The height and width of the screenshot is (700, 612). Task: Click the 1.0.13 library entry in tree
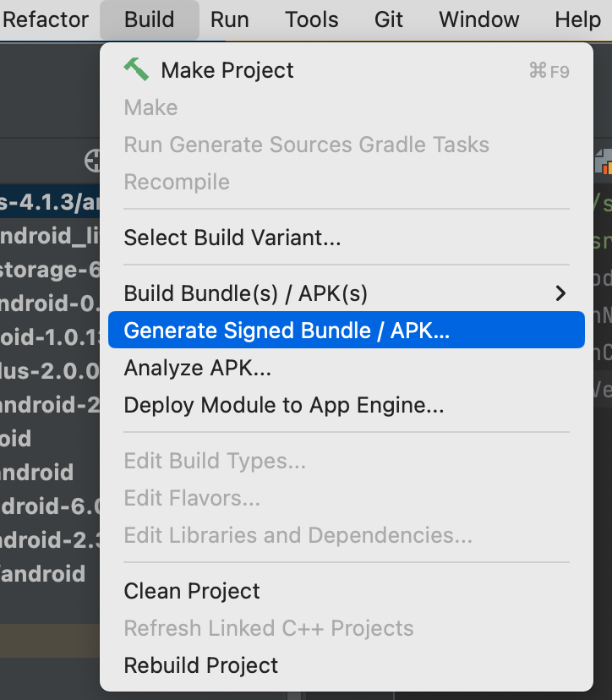click(49, 337)
